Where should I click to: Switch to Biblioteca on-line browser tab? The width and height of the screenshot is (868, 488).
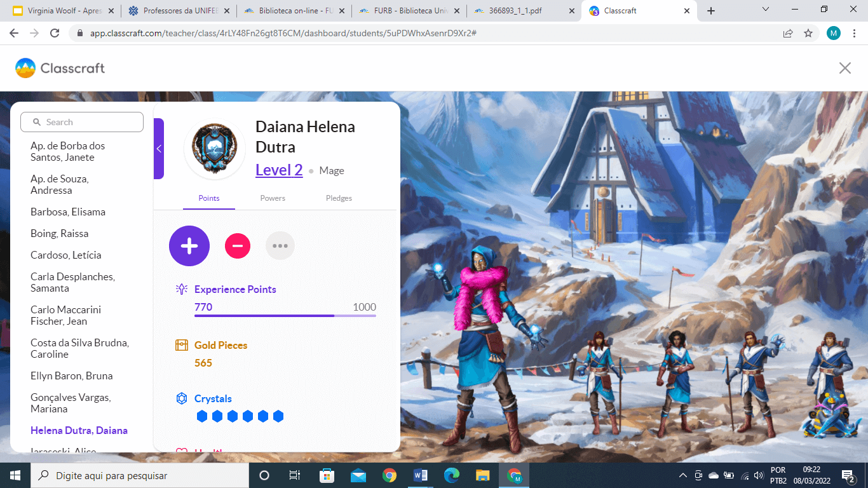pyautogui.click(x=294, y=11)
